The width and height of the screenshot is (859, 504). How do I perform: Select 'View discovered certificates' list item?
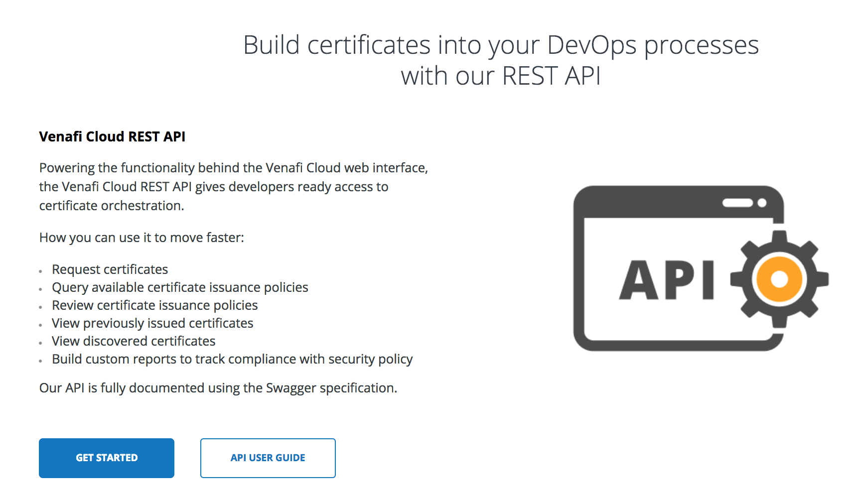tap(134, 341)
